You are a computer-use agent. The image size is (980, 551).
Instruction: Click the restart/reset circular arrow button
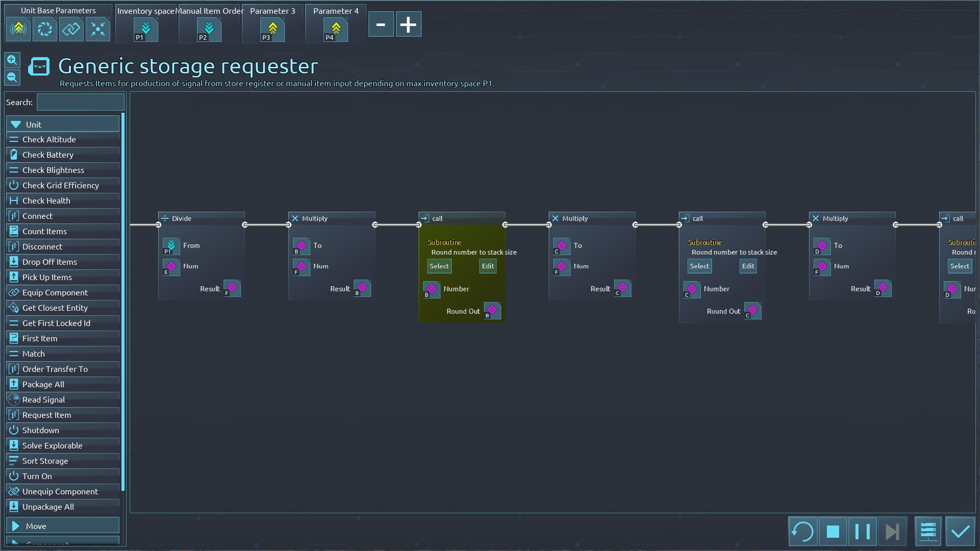(x=802, y=532)
